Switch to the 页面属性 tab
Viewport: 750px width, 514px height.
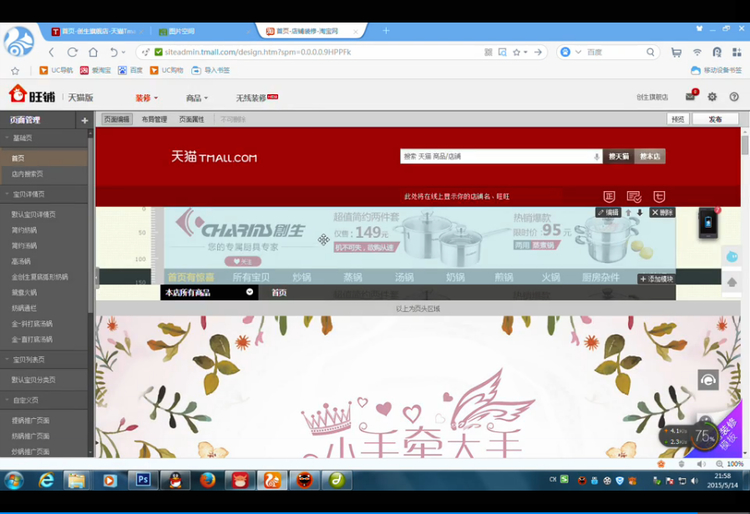[x=191, y=119]
